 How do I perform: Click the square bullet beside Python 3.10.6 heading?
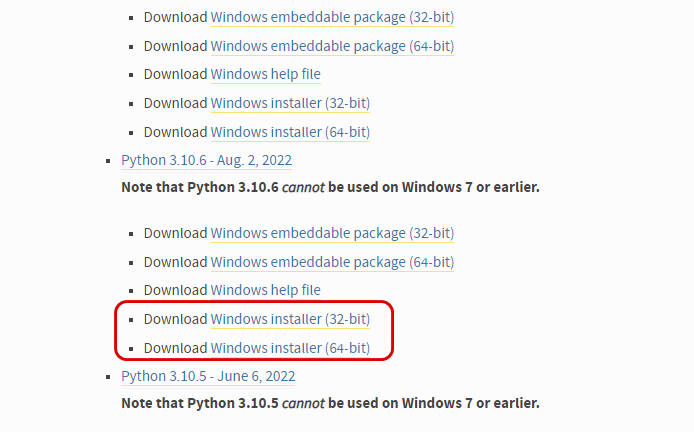coord(108,161)
